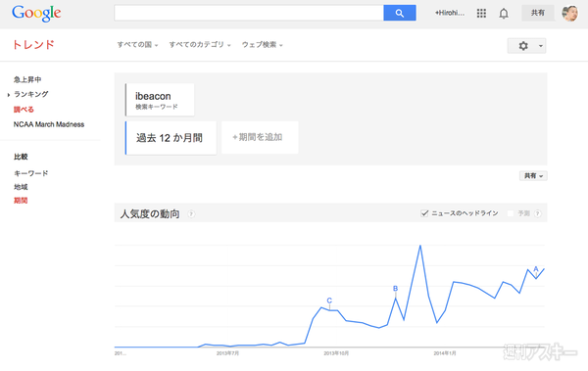Toggle ニュースのヘッドライン checkbox

(x=424, y=213)
